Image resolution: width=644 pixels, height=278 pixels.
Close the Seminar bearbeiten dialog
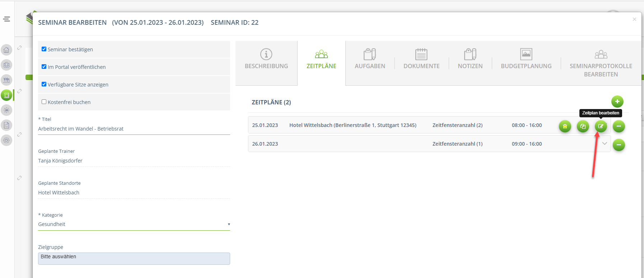(x=634, y=19)
